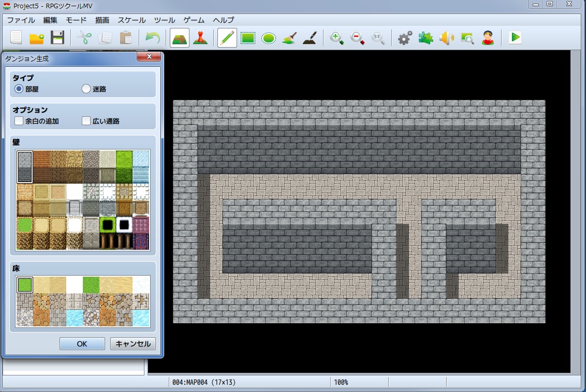The width and height of the screenshot is (586, 392).
Task: Select the Pencil drawing tool
Action: tap(227, 38)
